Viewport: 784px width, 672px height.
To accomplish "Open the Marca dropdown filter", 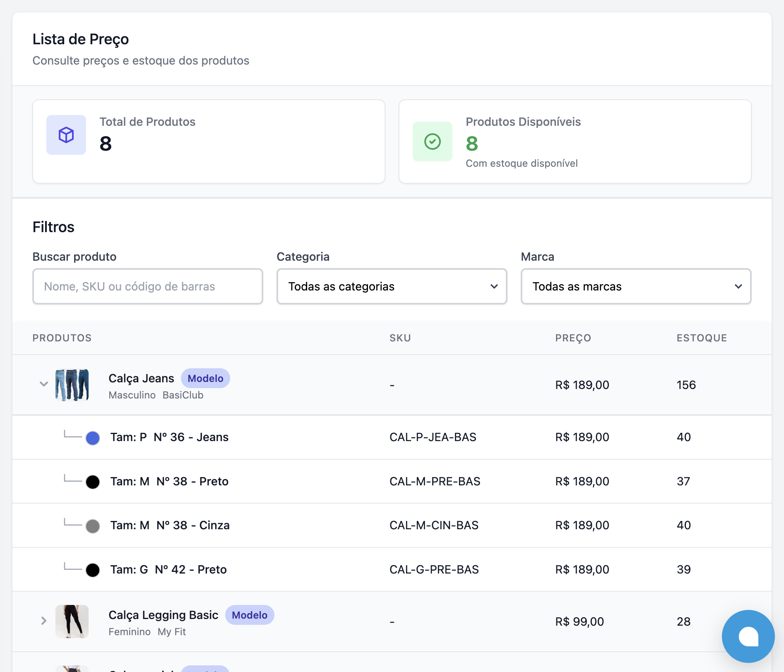I will click(x=635, y=286).
